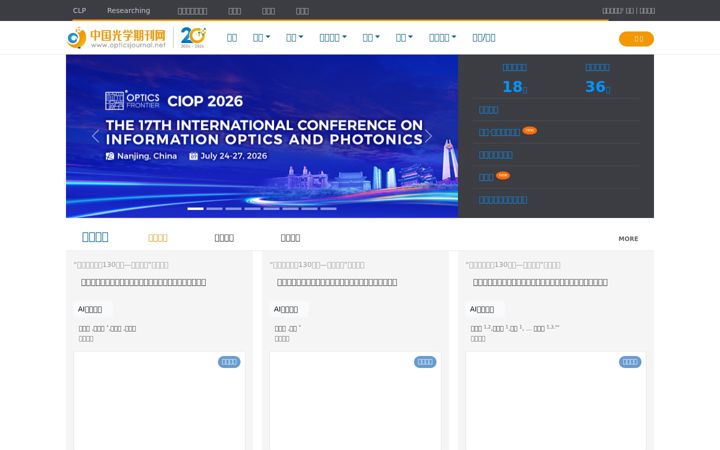Click blue badge on first card image
The width and height of the screenshot is (720, 450).
[x=229, y=362]
